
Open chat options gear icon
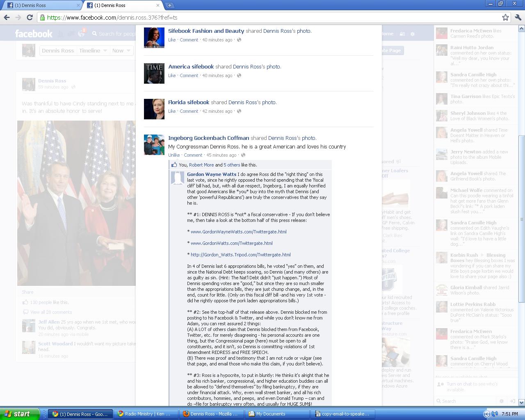501,401
